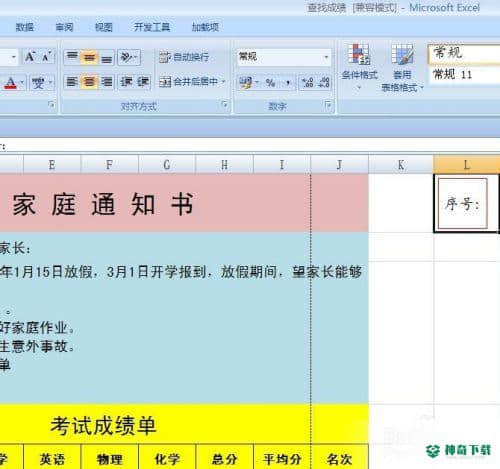The width and height of the screenshot is (500, 469).
Task: Toggle Center horizontal text alignment
Action: (x=89, y=82)
